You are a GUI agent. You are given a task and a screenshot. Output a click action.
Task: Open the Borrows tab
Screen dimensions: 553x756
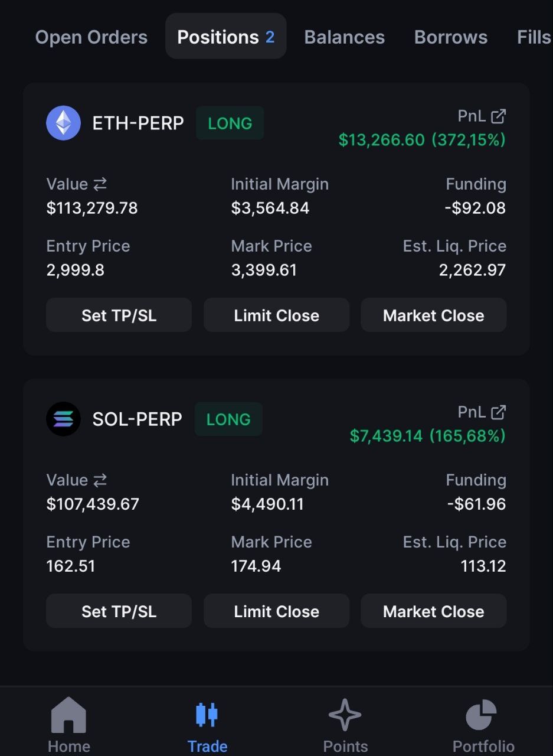[x=451, y=37]
